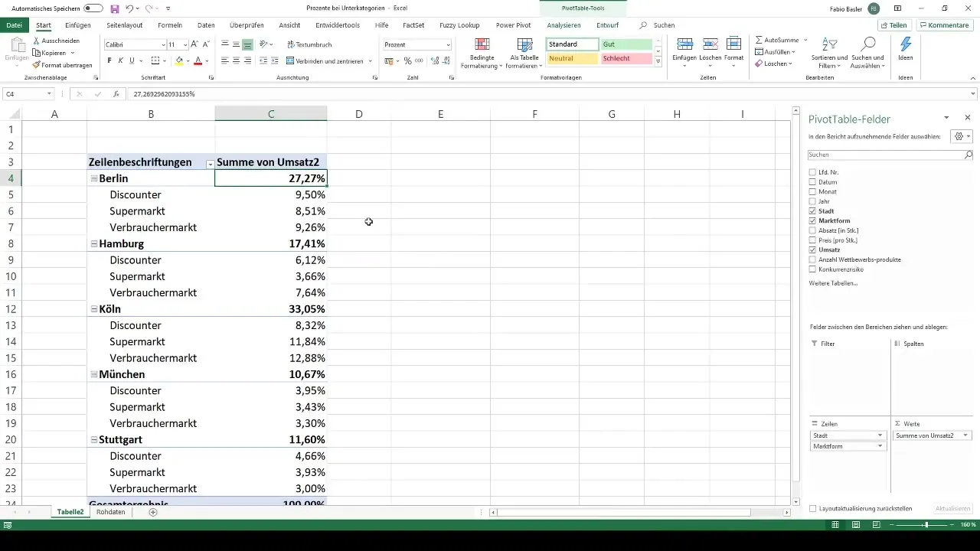Toggle Automatisches Speichern switch
Viewport: 980px width, 551px height.
click(93, 8)
